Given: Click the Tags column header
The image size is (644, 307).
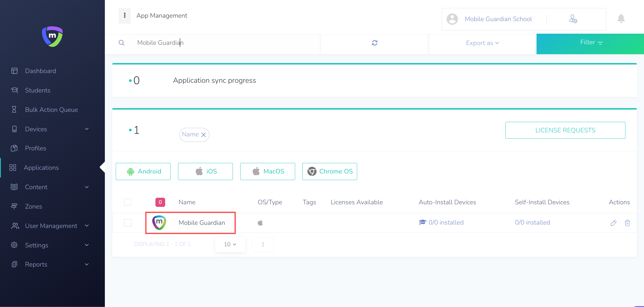Looking at the screenshot, I should 309,202.
